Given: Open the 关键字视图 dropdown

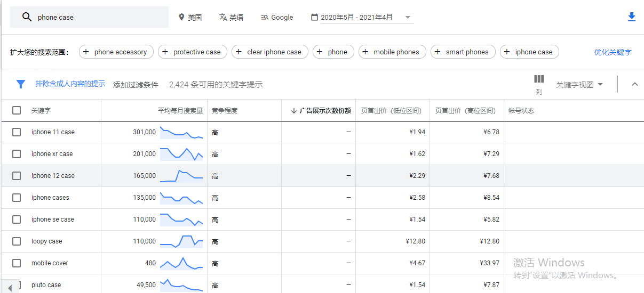Looking at the screenshot, I should point(579,85).
